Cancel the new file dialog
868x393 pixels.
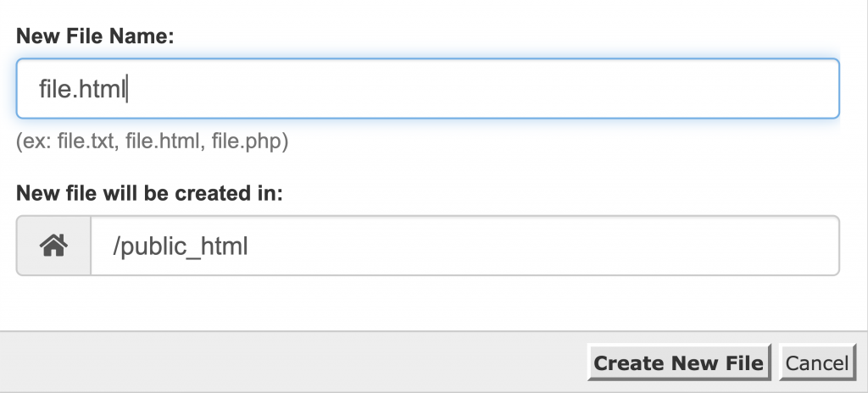coord(816,363)
